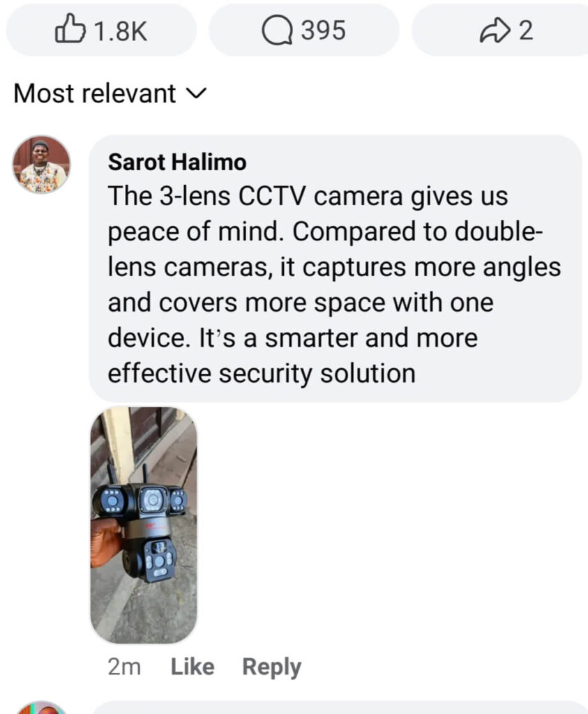Tap the speech bubble comment icon
Image resolution: width=588 pixels, height=714 pixels.
point(277,31)
